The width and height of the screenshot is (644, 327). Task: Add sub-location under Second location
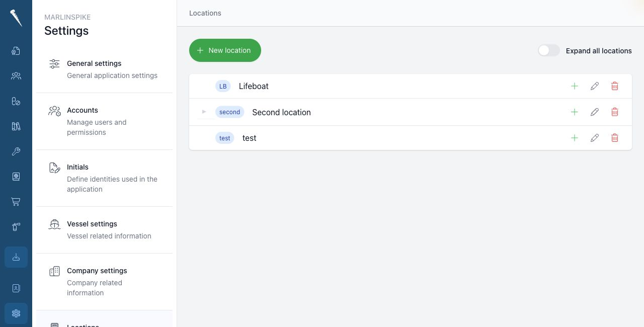click(x=574, y=112)
